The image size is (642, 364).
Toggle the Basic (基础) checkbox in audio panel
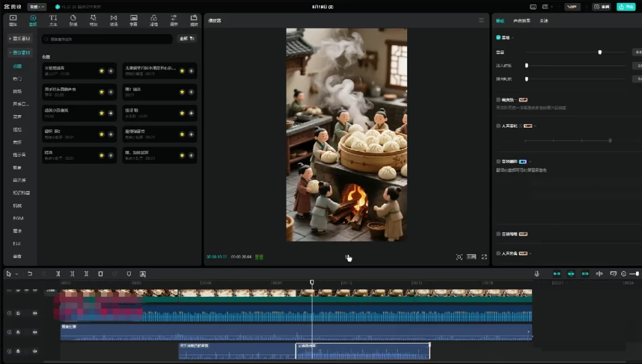(x=498, y=37)
